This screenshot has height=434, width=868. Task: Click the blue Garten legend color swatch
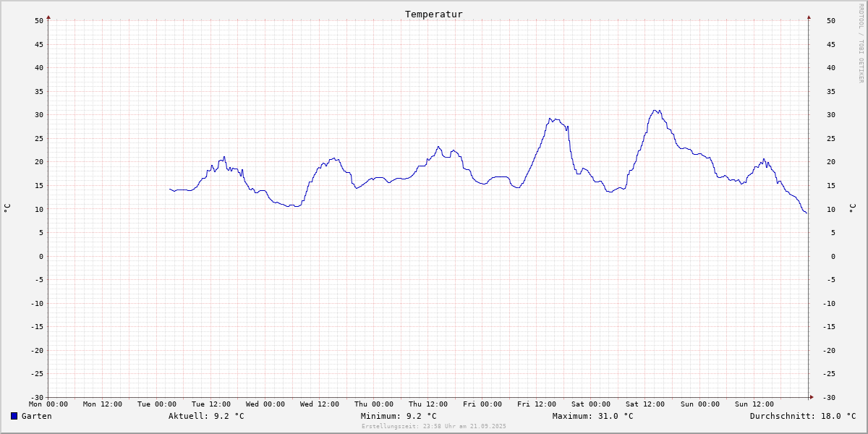pyautogui.click(x=14, y=416)
